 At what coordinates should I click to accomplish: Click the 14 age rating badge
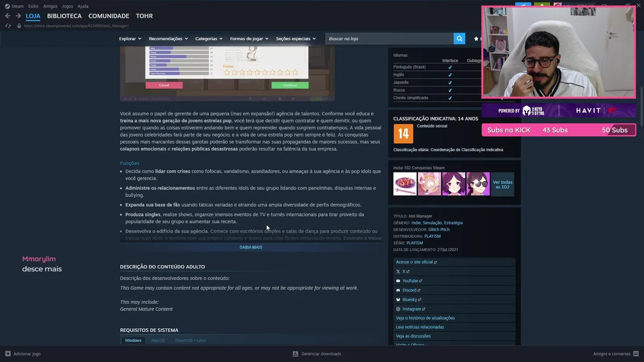[403, 134]
